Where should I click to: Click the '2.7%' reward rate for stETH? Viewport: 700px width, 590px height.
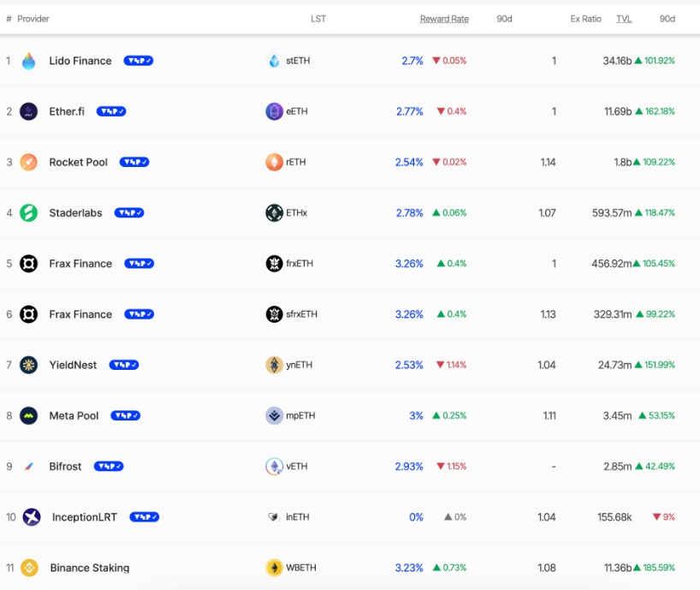pyautogui.click(x=412, y=61)
